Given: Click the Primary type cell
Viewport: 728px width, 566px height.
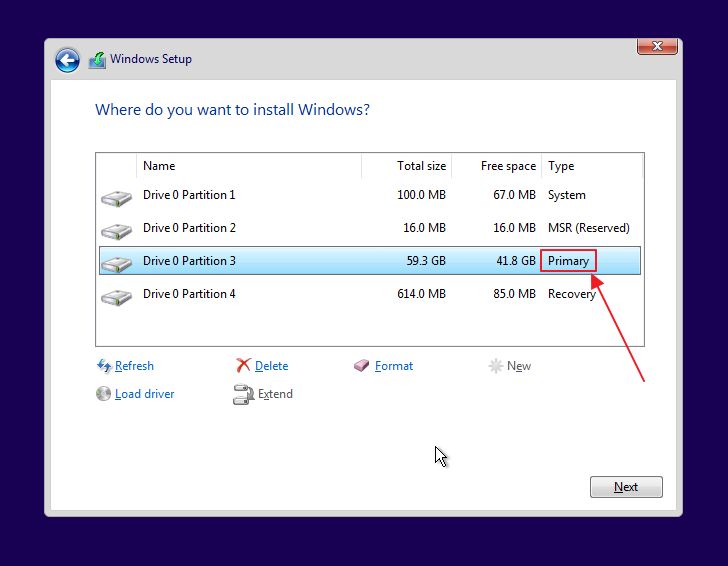Looking at the screenshot, I should 568,261.
